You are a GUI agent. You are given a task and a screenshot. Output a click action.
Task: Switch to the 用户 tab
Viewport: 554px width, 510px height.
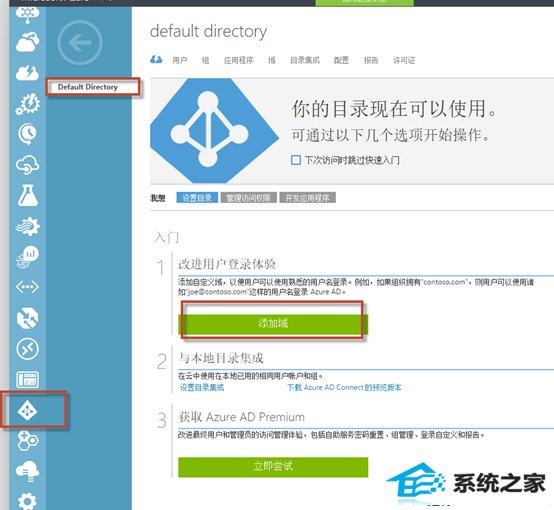coord(180,60)
